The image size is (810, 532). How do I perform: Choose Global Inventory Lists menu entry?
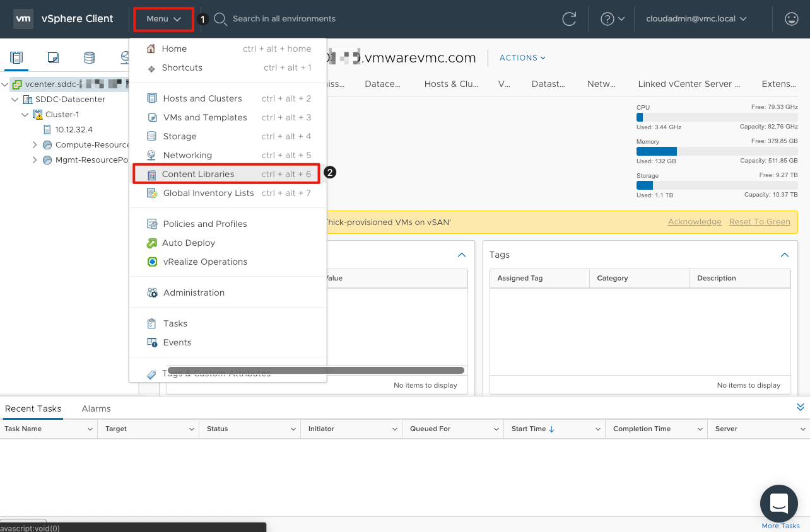[228, 193]
